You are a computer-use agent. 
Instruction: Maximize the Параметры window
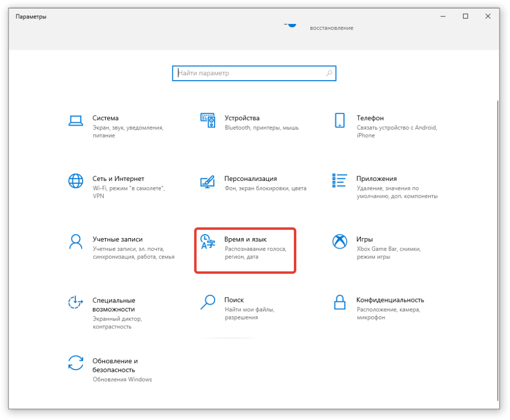point(465,16)
